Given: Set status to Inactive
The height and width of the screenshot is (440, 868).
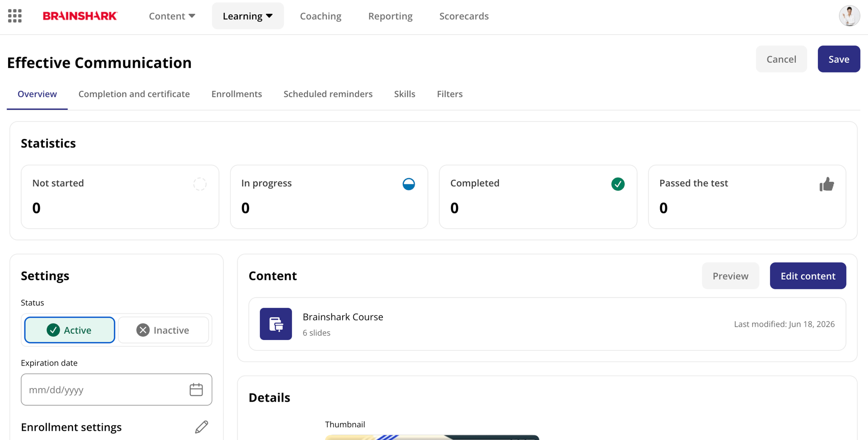Looking at the screenshot, I should (x=163, y=330).
